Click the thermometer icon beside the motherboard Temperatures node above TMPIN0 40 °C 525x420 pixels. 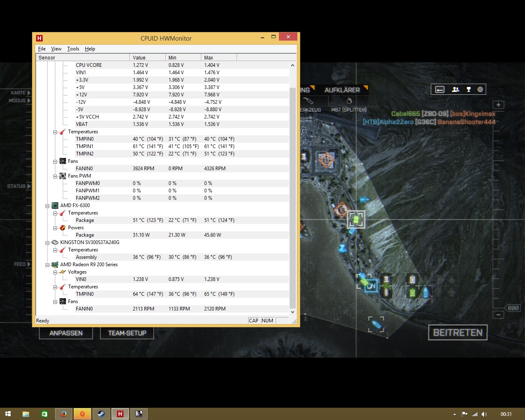tap(63, 132)
